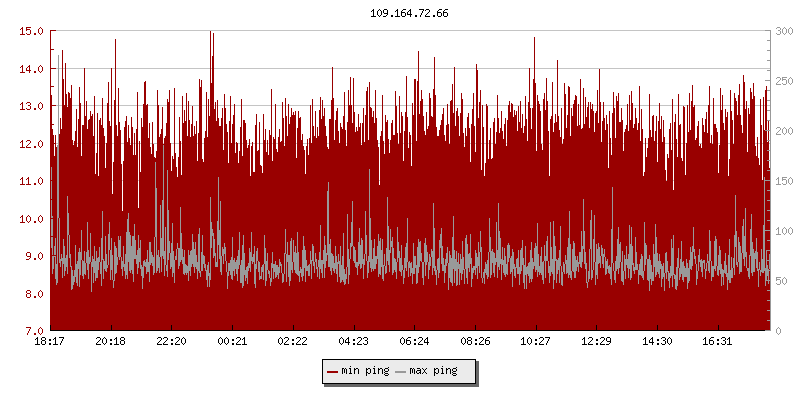Select the 'max ping' legend label

tap(434, 372)
